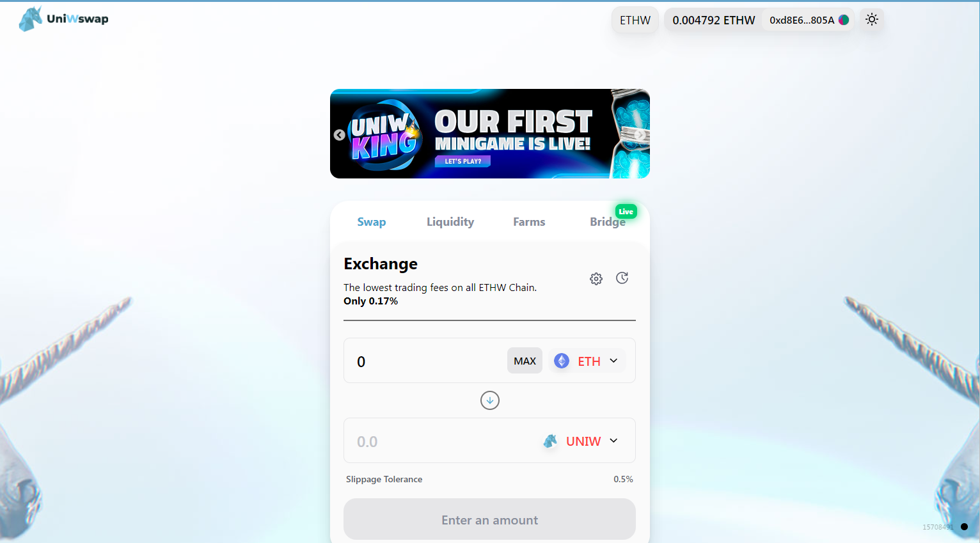Switch to the Liquidity tab
Screen dimensions: 980x543
(x=450, y=222)
